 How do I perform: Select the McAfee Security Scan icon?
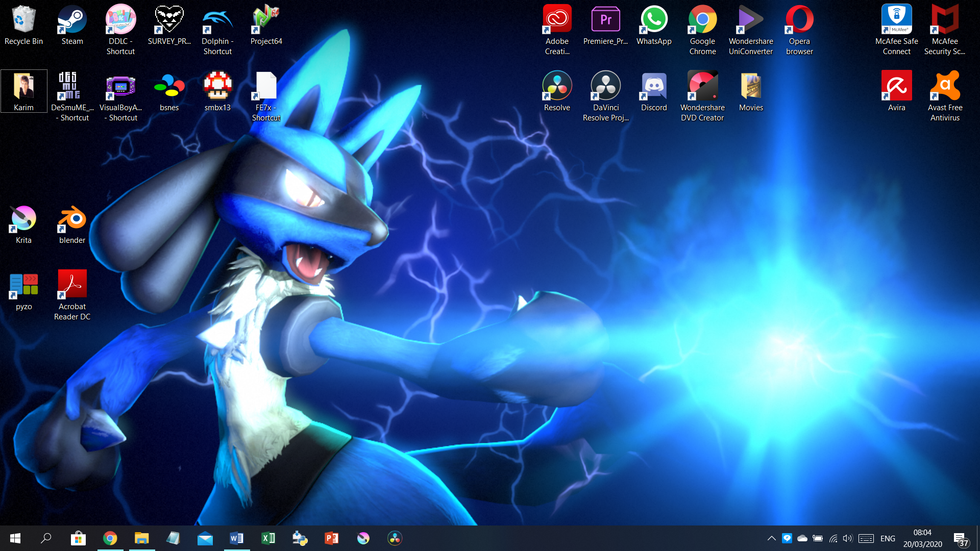pos(945,30)
